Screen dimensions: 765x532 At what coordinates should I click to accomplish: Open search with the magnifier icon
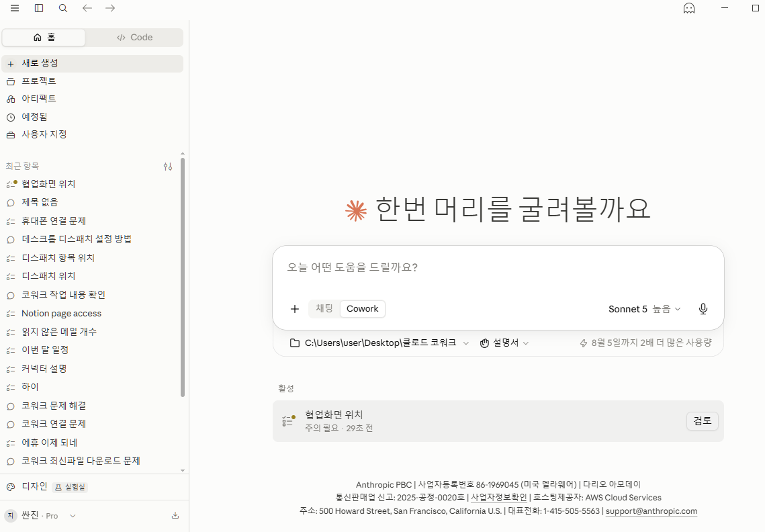coord(63,8)
